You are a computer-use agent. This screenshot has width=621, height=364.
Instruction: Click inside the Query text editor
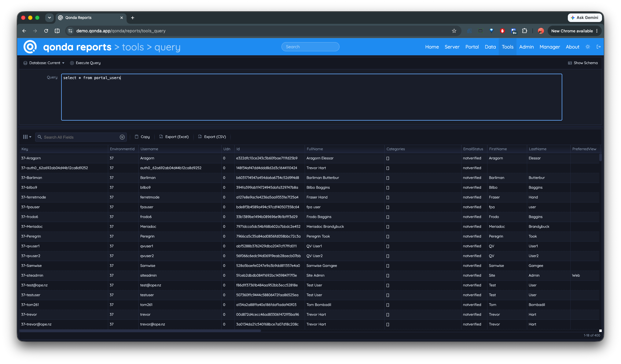(311, 97)
